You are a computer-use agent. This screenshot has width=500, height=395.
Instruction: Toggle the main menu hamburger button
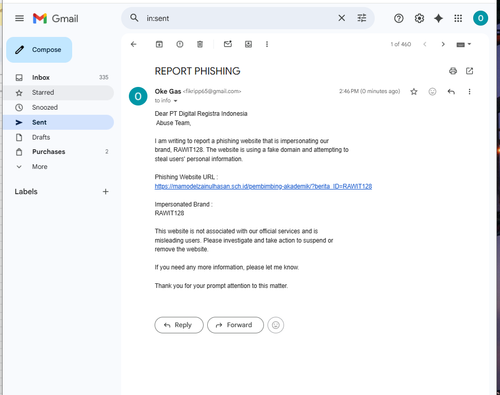tap(19, 18)
